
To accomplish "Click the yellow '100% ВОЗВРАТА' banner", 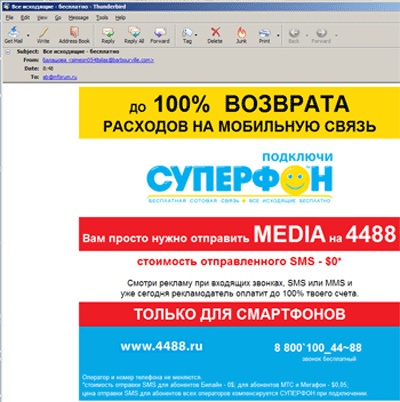I will tap(239, 113).
